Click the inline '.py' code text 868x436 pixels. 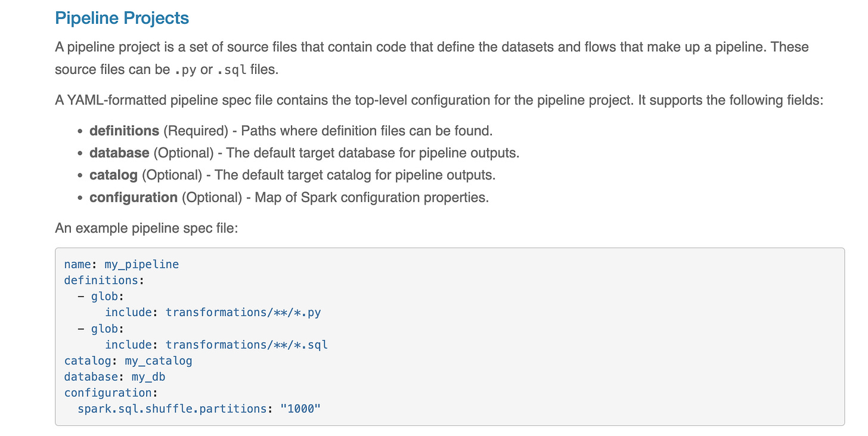coord(185,70)
